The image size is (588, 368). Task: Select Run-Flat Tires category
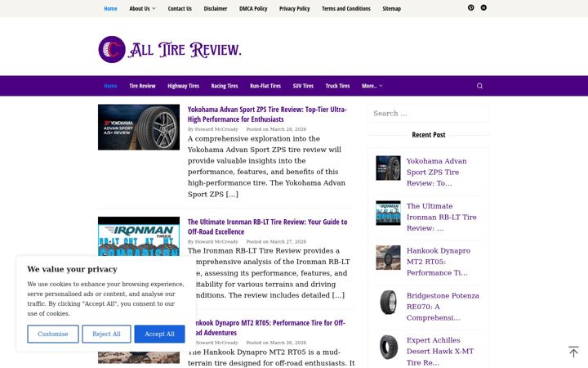[265, 86]
